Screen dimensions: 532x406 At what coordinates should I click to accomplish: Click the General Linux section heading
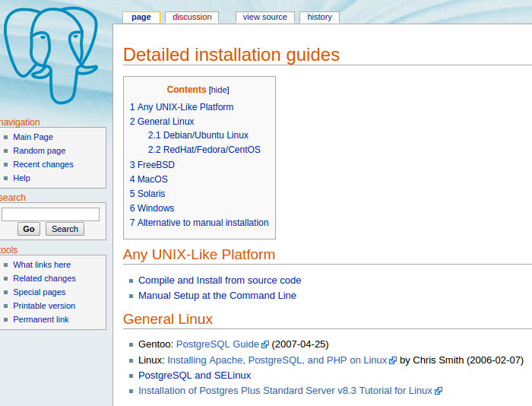click(x=168, y=319)
